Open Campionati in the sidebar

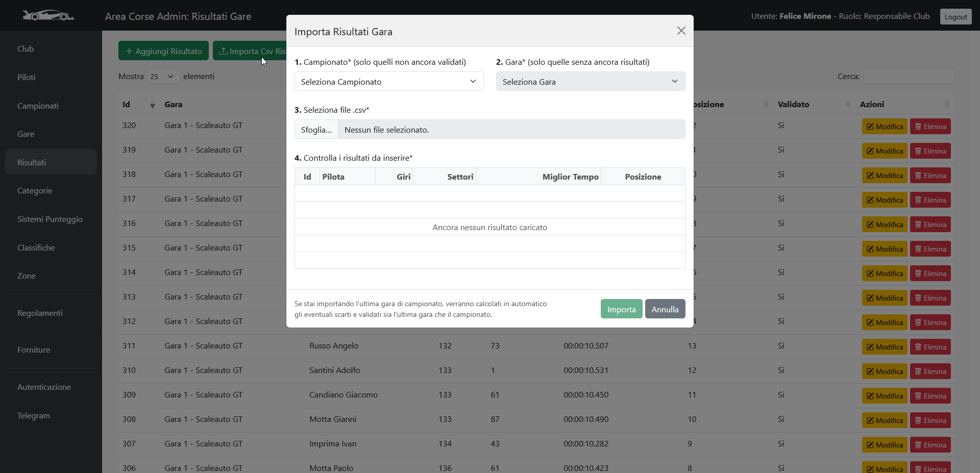[38, 106]
